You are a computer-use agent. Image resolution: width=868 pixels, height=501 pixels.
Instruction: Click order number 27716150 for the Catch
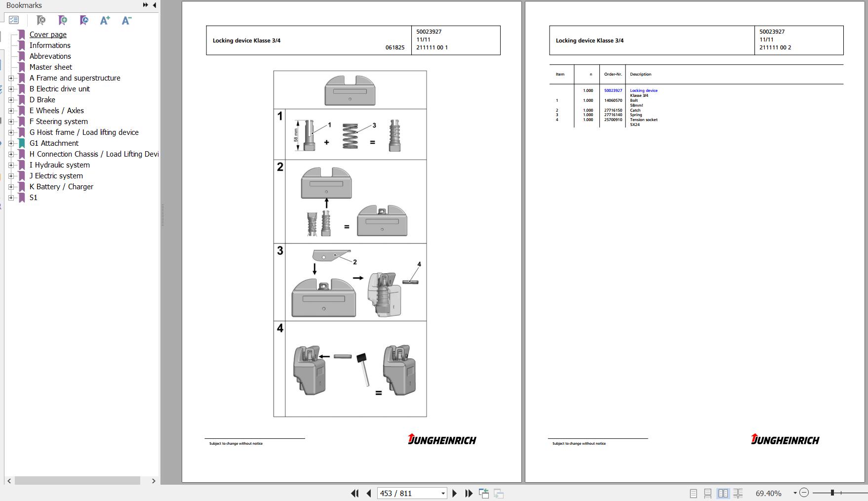613,110
